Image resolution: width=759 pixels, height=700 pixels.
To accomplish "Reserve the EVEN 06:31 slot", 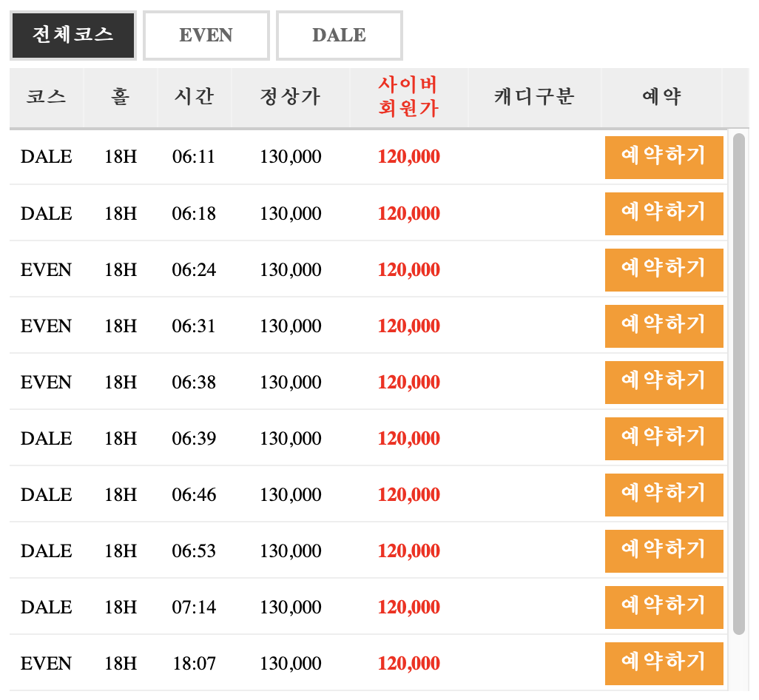I will point(664,326).
